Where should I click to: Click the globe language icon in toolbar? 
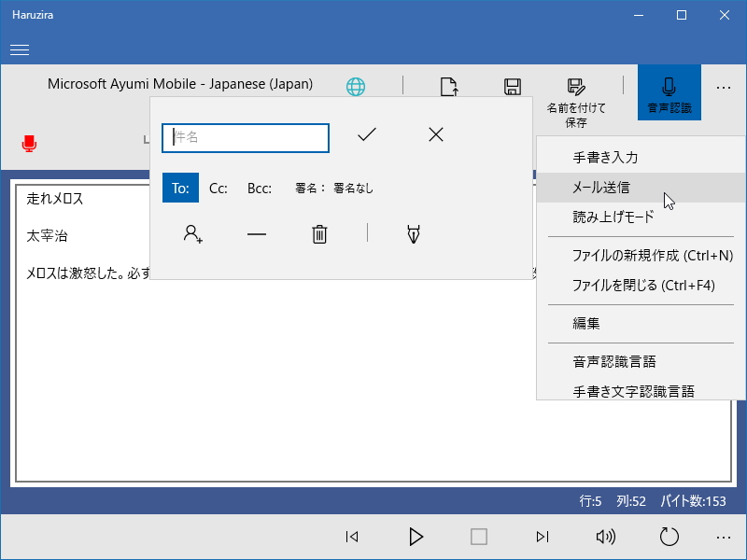tap(355, 85)
